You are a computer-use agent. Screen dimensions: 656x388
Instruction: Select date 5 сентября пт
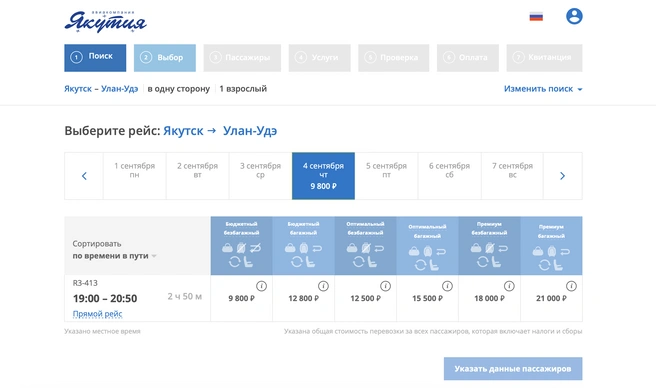point(386,176)
